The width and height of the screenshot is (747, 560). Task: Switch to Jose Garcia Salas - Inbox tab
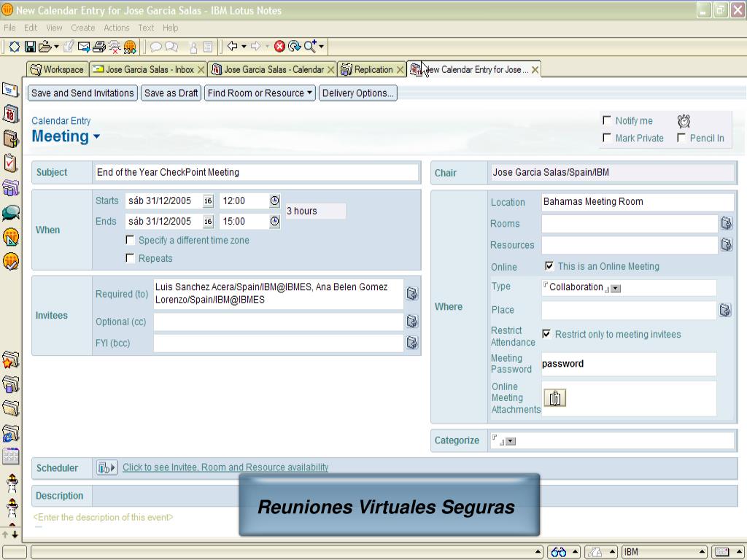tap(147, 69)
